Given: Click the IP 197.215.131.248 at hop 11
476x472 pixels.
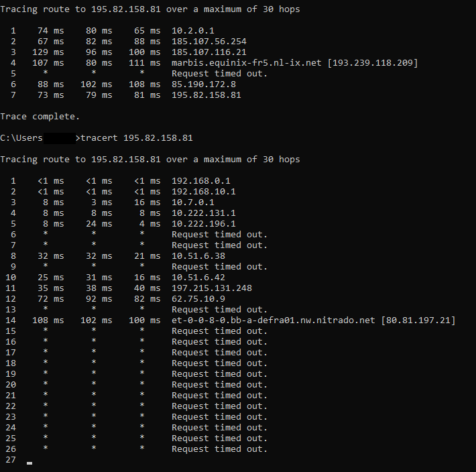Looking at the screenshot, I should 212,288.
